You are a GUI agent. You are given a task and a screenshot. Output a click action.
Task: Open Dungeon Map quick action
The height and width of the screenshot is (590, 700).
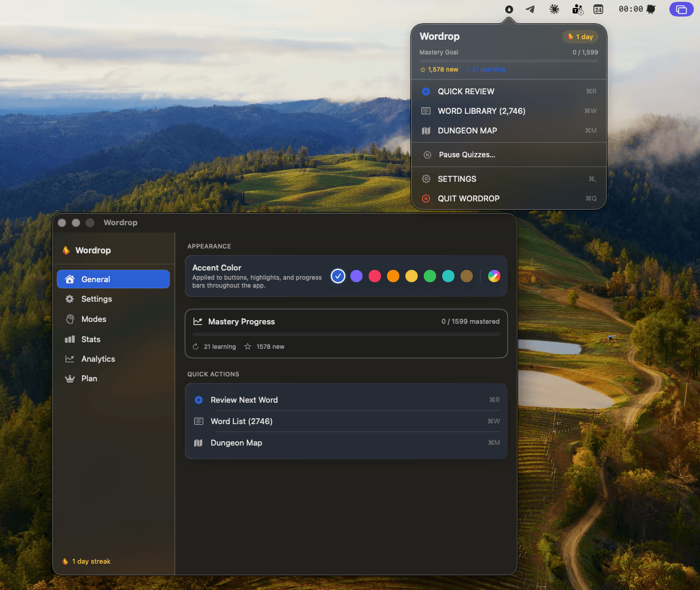tap(347, 443)
